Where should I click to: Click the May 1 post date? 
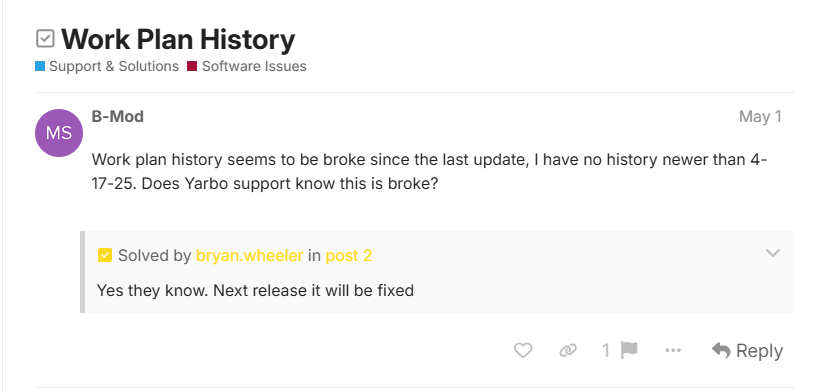coord(760,117)
